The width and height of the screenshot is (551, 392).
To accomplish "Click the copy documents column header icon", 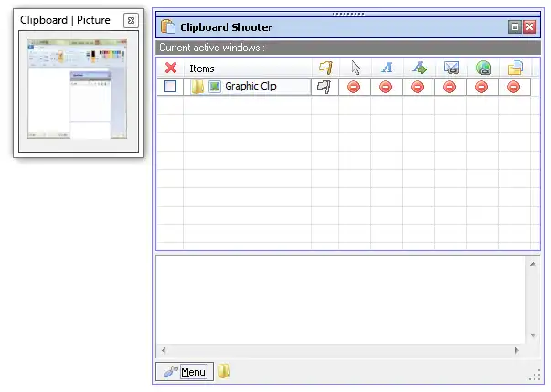I will (515, 68).
